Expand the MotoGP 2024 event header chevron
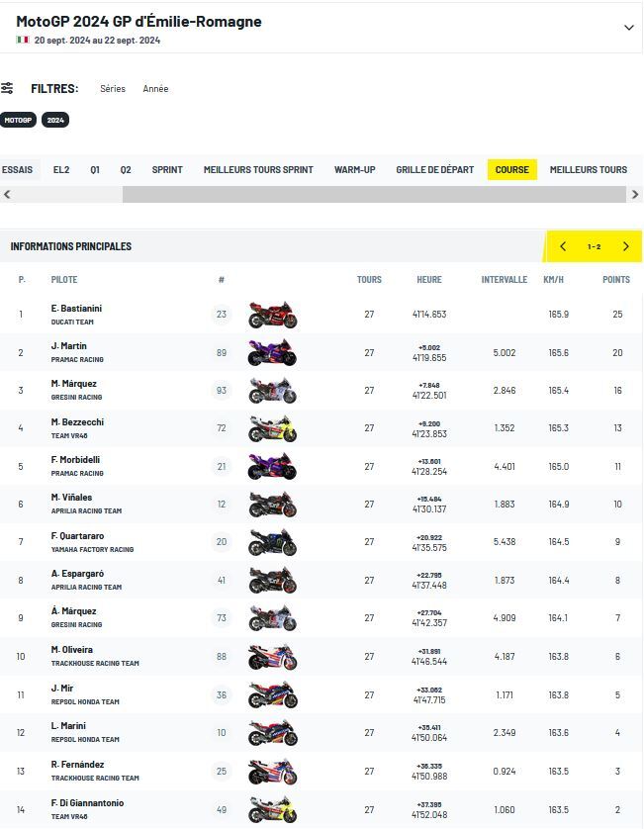 click(x=628, y=28)
